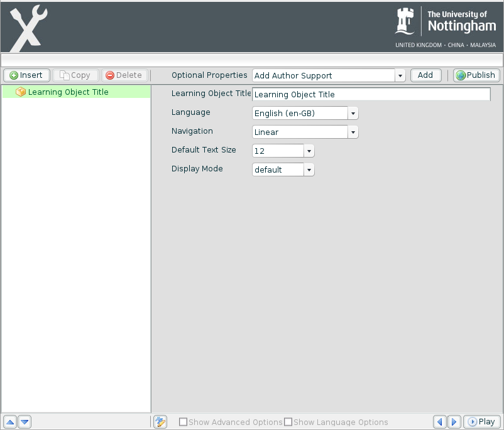The height and width of the screenshot is (430, 504).
Task: Open the Language dropdown showing English (en-GB)
Action: (353, 113)
